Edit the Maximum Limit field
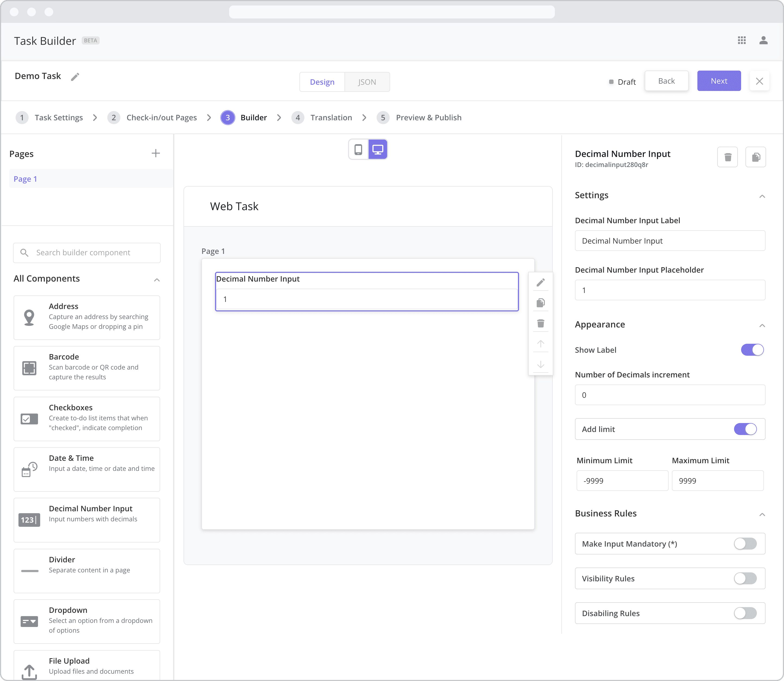The height and width of the screenshot is (681, 784). (717, 481)
